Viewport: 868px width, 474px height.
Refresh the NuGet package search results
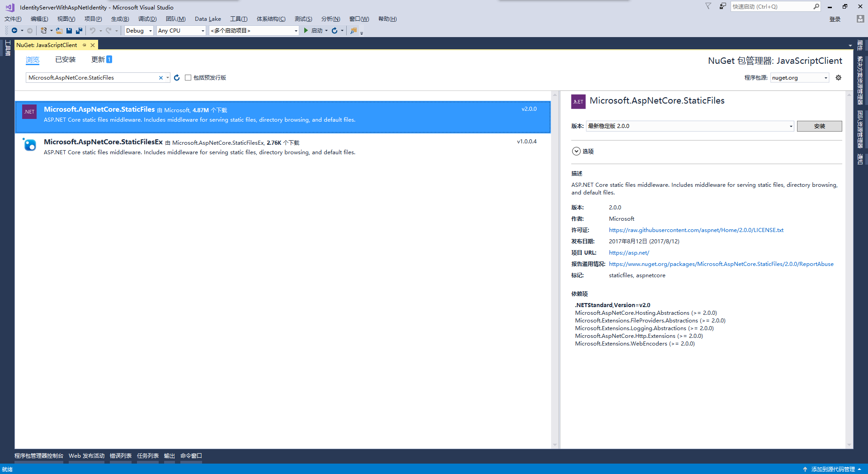(177, 78)
